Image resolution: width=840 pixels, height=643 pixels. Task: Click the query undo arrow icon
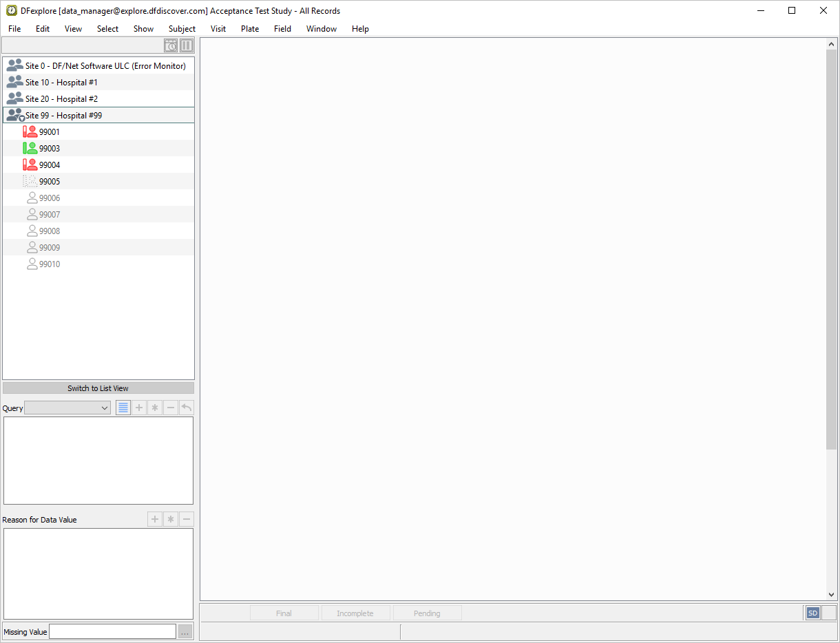[x=187, y=408]
